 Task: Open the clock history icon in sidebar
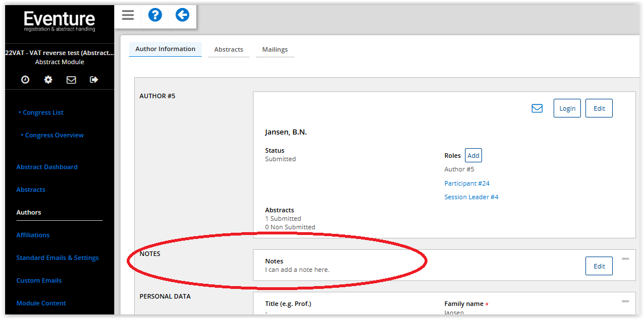click(x=25, y=80)
